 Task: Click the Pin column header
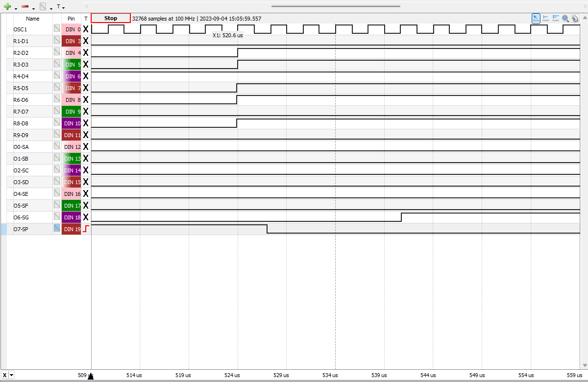point(72,19)
